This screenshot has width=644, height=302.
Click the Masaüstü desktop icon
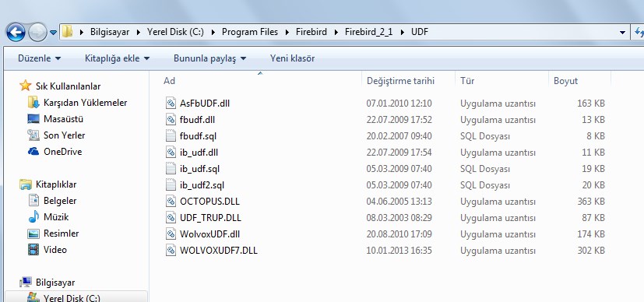pyautogui.click(x=33, y=119)
